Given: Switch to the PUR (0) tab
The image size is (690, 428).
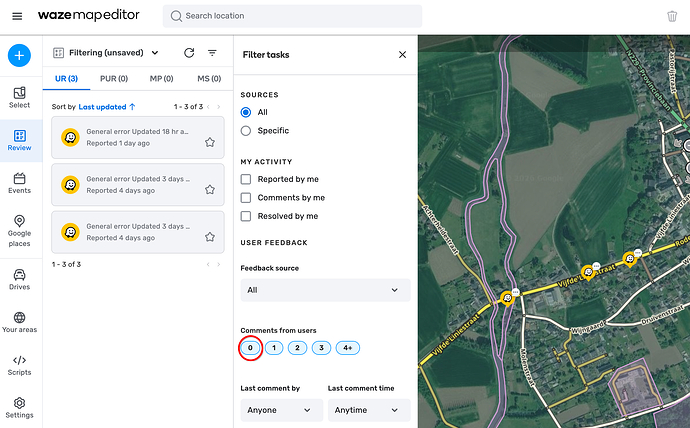Looking at the screenshot, I should pos(114,79).
